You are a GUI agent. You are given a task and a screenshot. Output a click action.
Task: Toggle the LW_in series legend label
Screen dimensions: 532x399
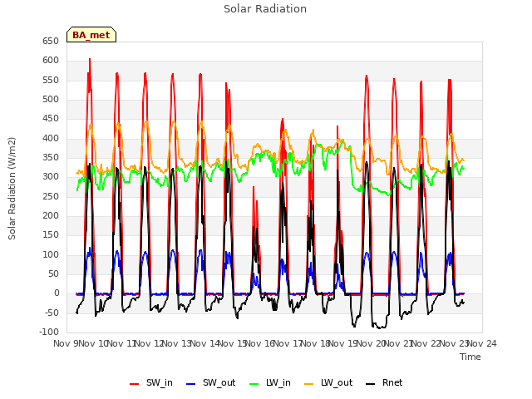[278, 382]
